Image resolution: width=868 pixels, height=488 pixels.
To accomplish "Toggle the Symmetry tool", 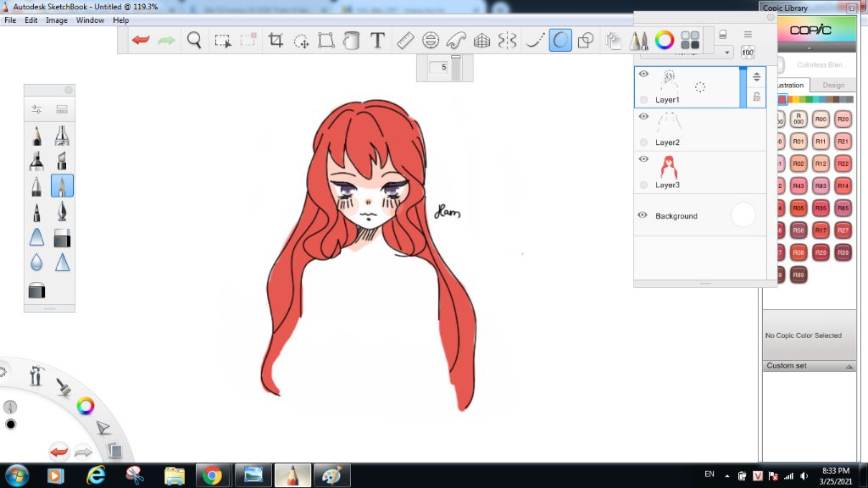I will 507,40.
